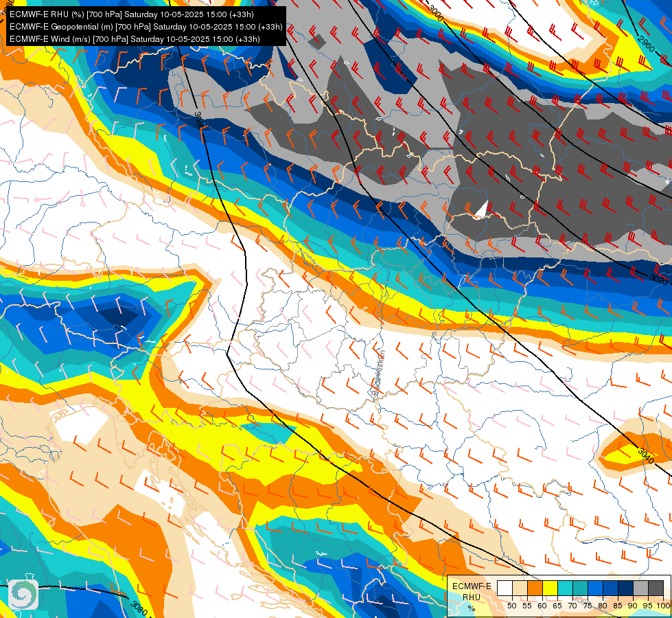Image resolution: width=672 pixels, height=618 pixels.
Task: Click the '%' unit label in the legend
Action: [472, 608]
